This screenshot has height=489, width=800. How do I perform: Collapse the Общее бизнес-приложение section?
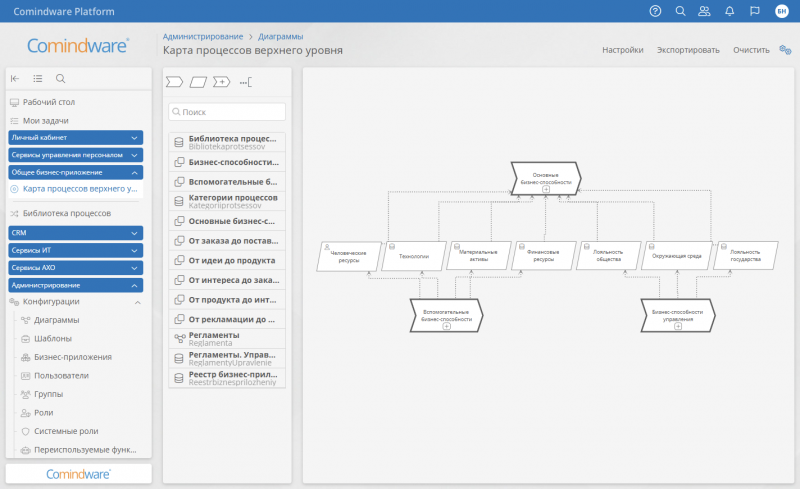pos(134,172)
